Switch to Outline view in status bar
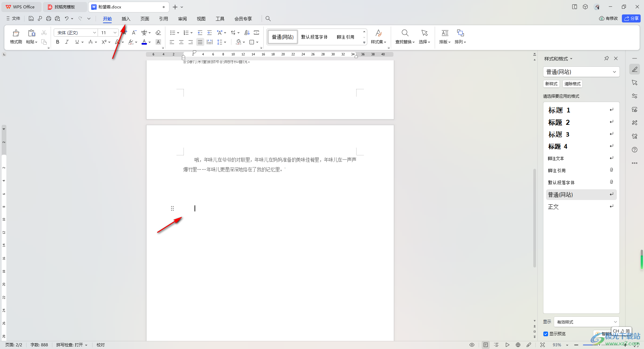The image size is (644, 349). 496,345
